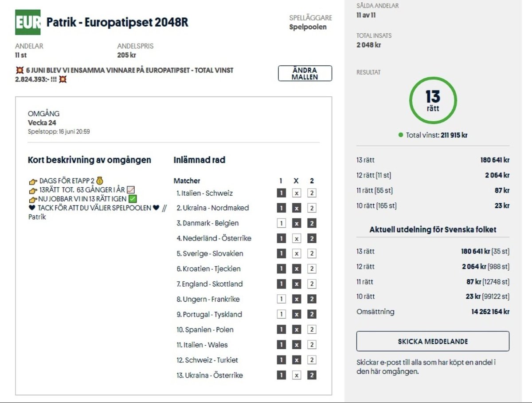The width and height of the screenshot is (532, 403).
Task: Toggle sign 2 for Spanien - Polen
Action: click(x=312, y=329)
